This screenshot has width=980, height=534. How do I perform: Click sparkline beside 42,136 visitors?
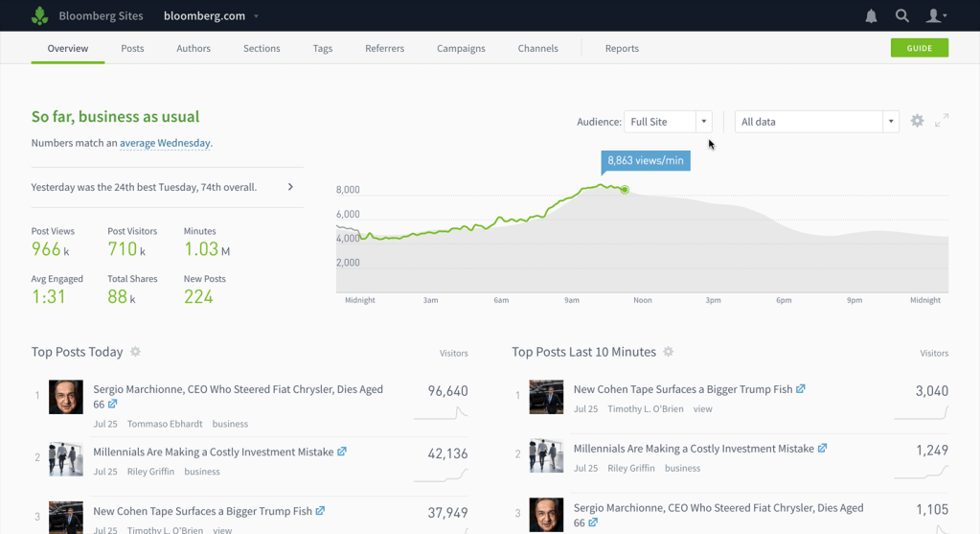pos(441,476)
